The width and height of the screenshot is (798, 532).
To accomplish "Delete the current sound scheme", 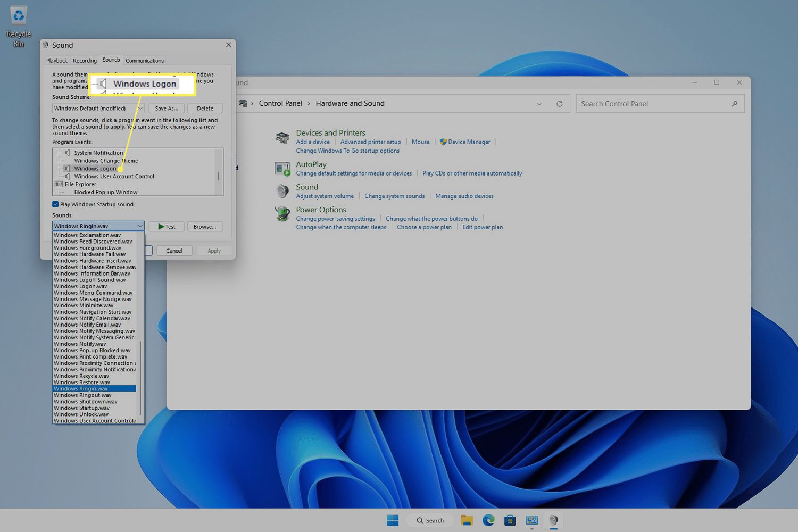I will point(205,109).
